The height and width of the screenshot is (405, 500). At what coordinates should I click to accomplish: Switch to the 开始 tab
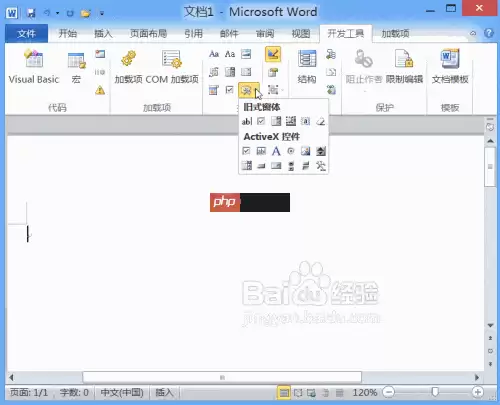tap(68, 34)
